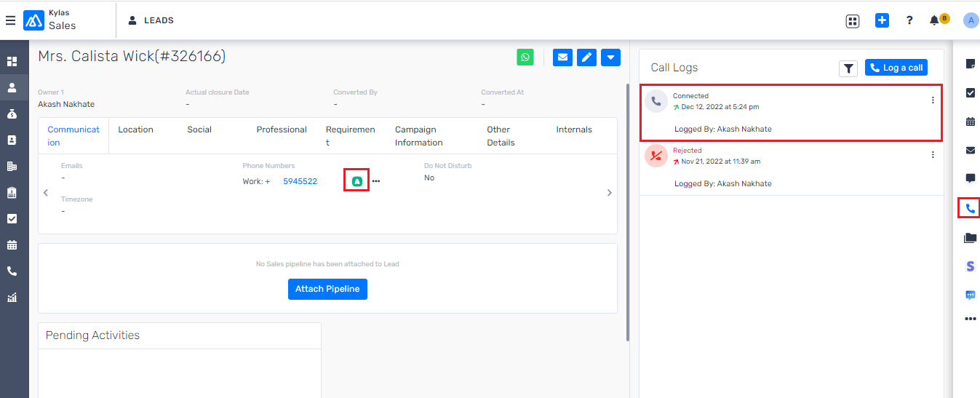Click the Attach Pipeline button

[327, 289]
